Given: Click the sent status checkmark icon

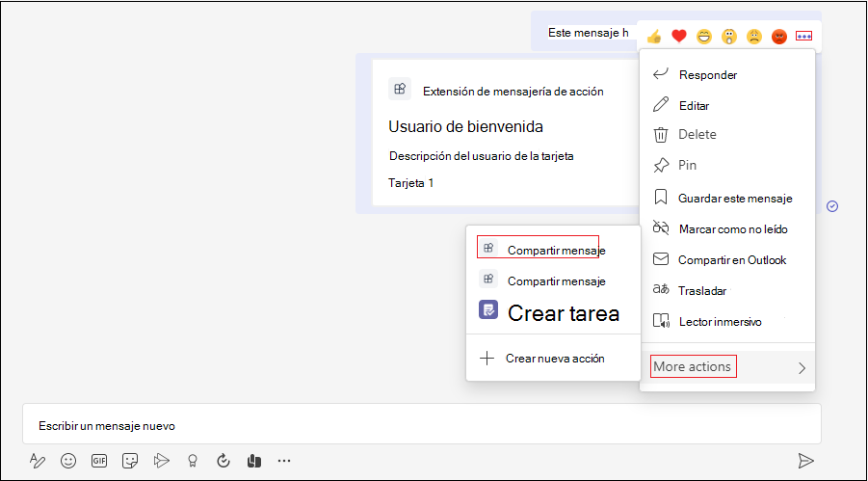Looking at the screenshot, I should coord(832,206).
